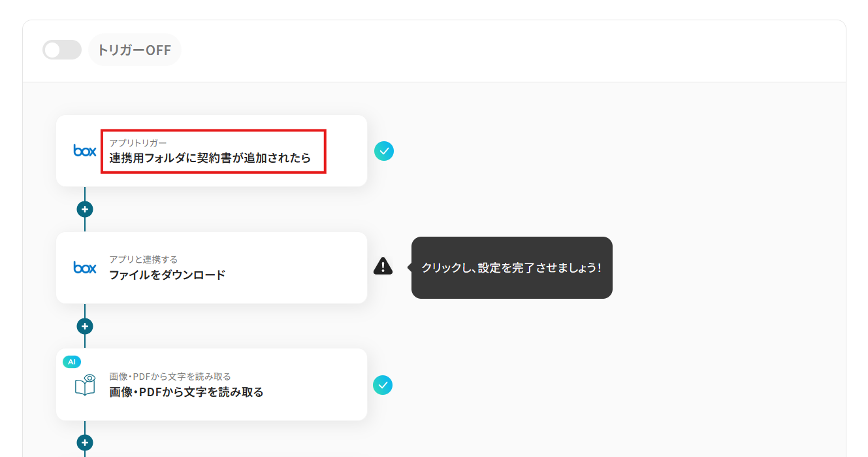Click the Box logo in the ファイルをダウンロード card

click(x=85, y=267)
